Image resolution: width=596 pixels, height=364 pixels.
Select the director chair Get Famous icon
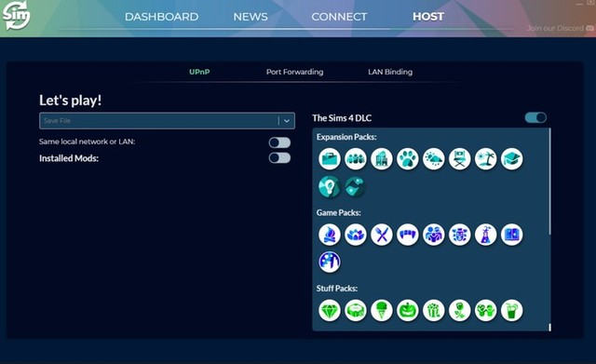click(x=459, y=158)
